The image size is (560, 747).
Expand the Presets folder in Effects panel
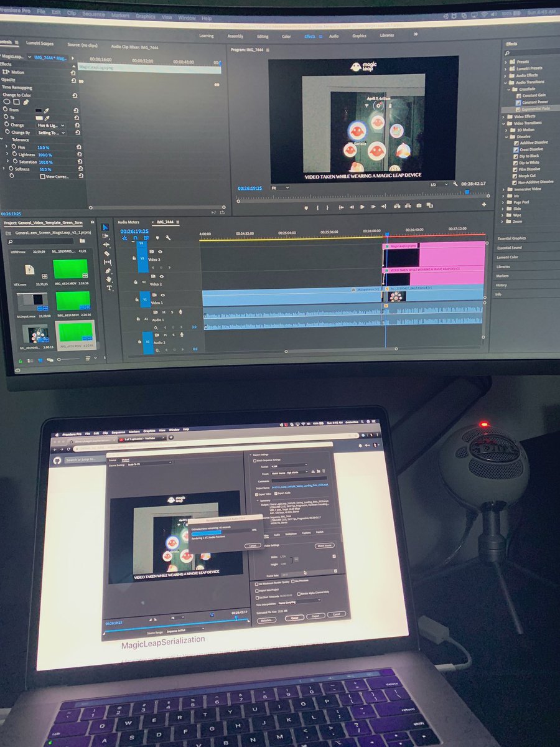click(x=505, y=61)
